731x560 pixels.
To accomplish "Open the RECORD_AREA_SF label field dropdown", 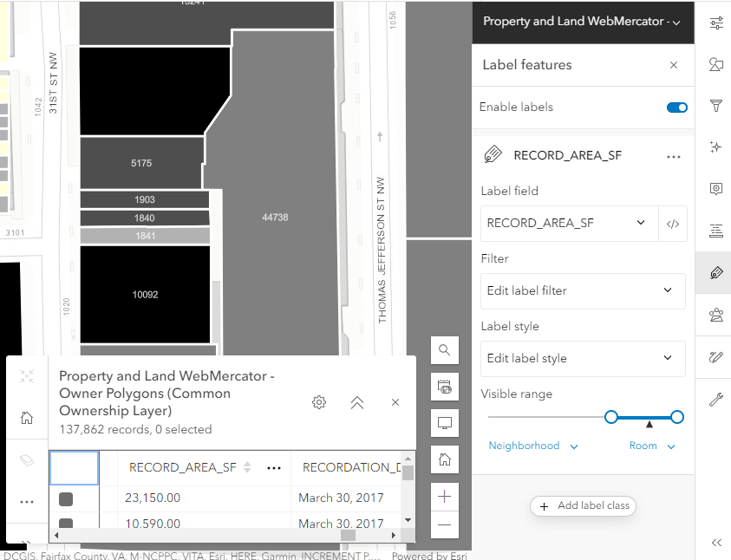I will point(571,223).
